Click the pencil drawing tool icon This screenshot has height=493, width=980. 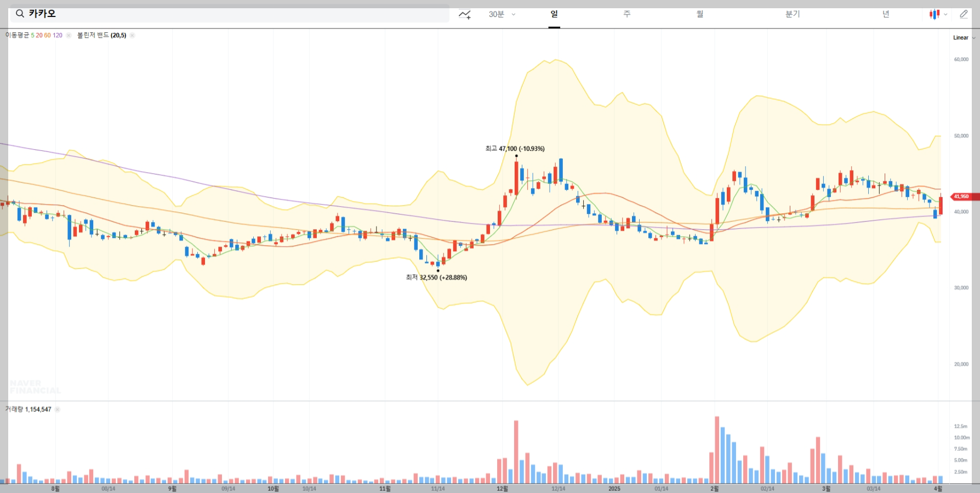(x=964, y=14)
